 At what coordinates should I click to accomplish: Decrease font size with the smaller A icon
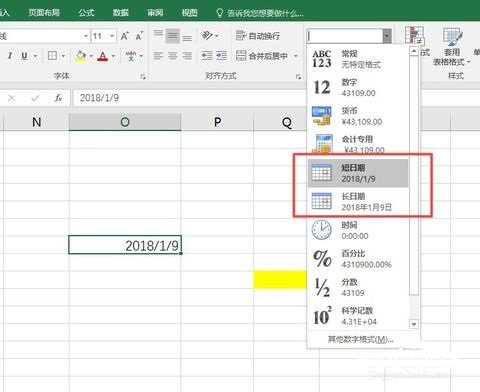(x=139, y=36)
